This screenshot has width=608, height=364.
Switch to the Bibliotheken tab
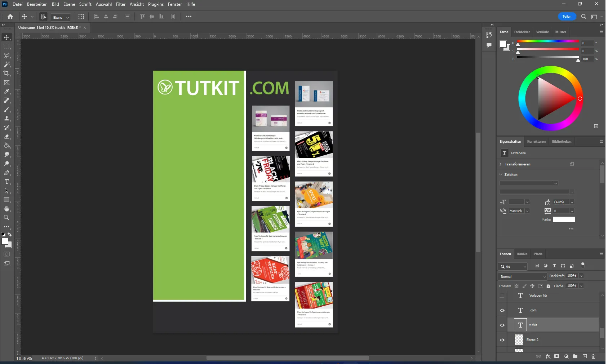pos(562,142)
